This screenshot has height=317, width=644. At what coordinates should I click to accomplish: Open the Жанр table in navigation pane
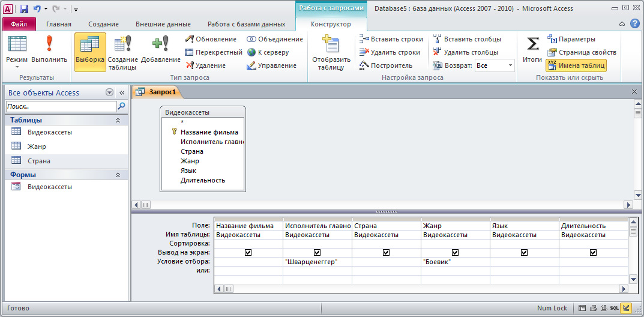point(66,146)
